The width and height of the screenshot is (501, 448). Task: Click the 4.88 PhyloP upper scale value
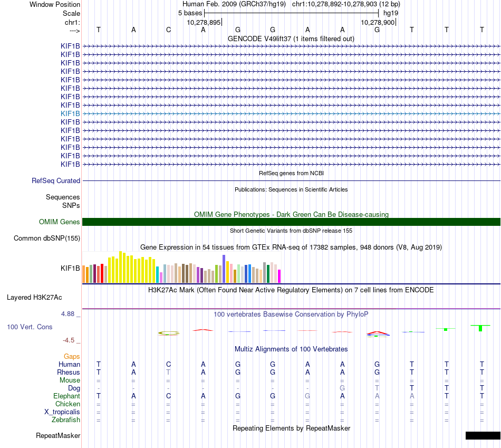pos(68,314)
